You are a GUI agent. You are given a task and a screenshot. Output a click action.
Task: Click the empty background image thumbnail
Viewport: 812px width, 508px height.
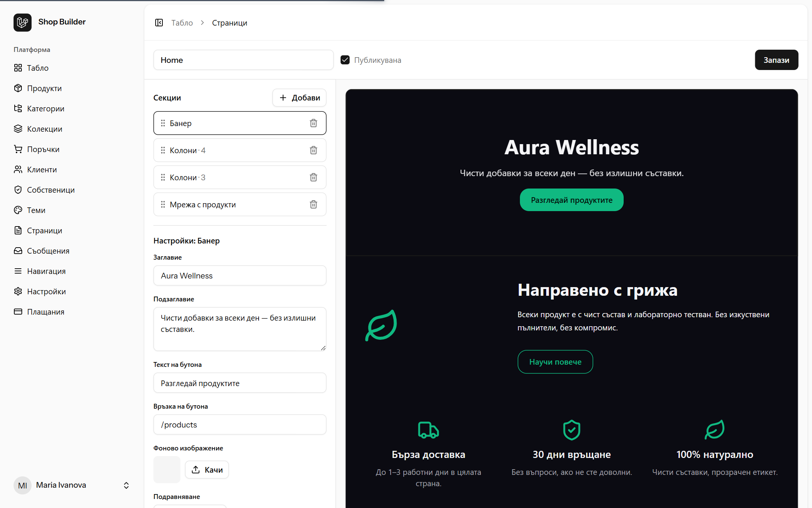tap(167, 470)
